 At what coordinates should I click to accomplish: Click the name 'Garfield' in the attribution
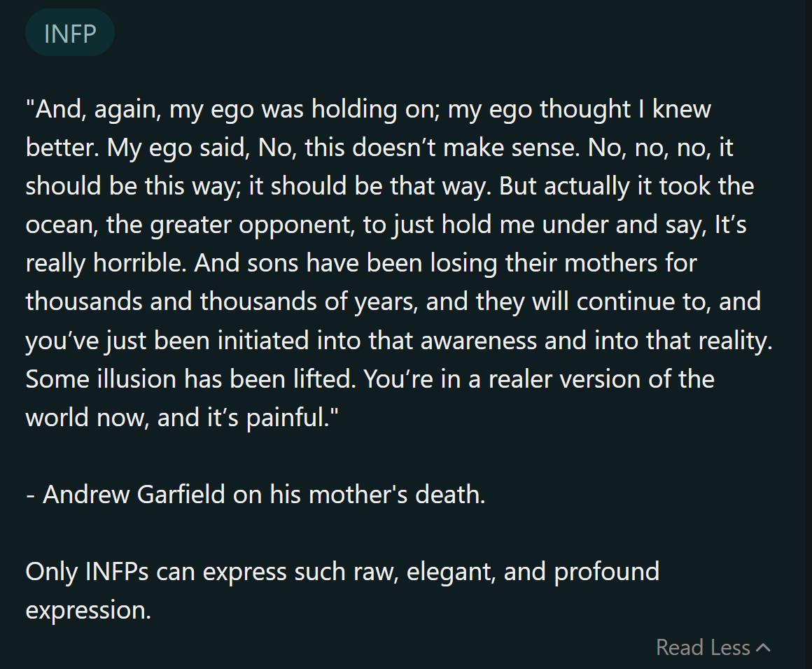click(x=181, y=495)
